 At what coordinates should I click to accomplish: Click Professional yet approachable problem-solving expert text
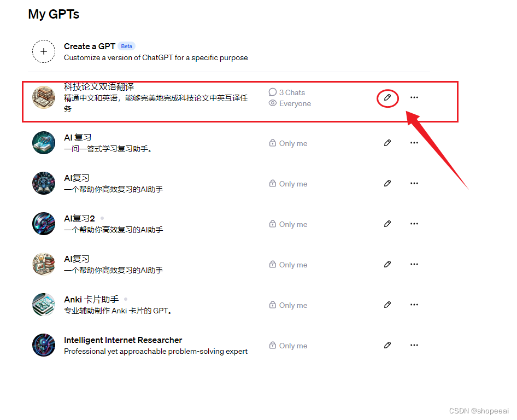pyautogui.click(x=156, y=351)
